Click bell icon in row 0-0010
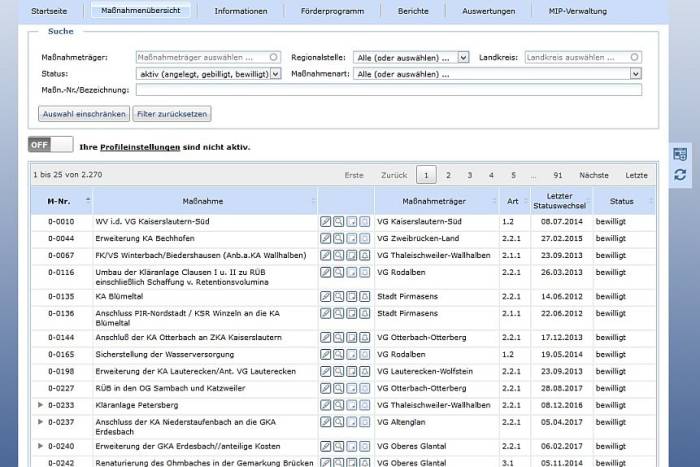The image size is (700, 467). click(364, 221)
